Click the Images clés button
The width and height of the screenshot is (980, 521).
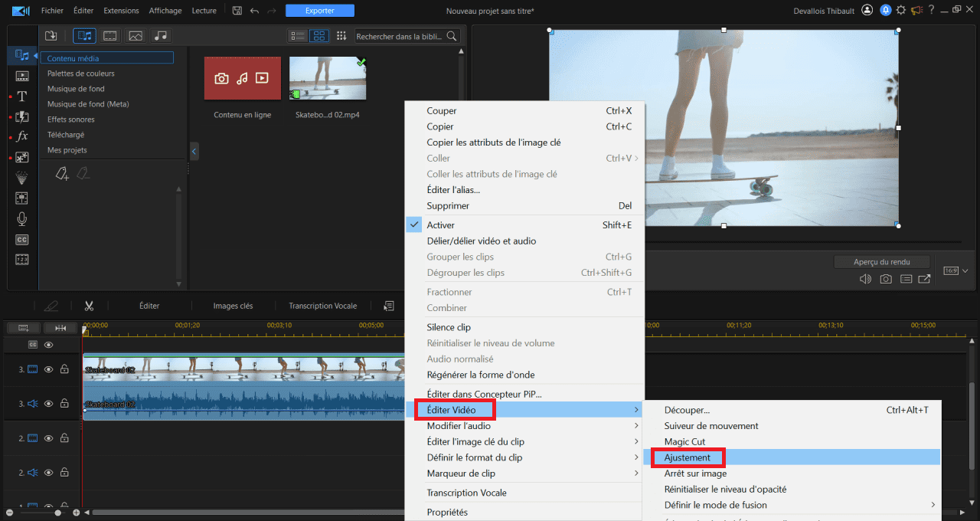(x=233, y=306)
